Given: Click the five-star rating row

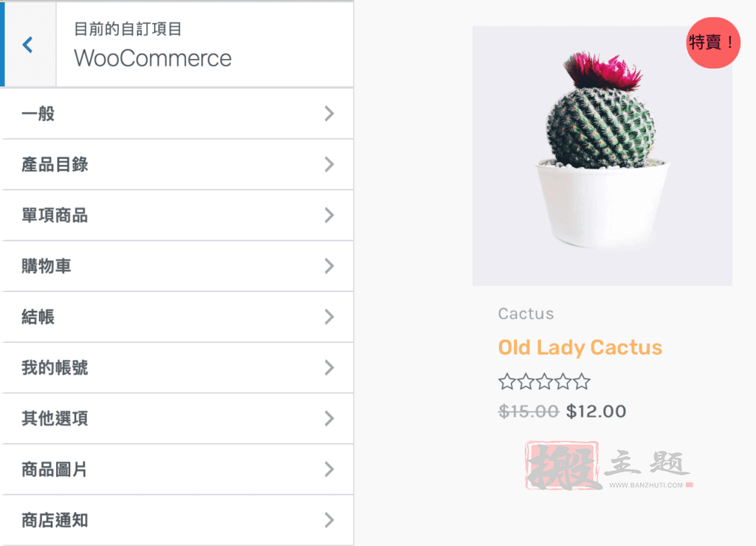Looking at the screenshot, I should pyautogui.click(x=544, y=381).
